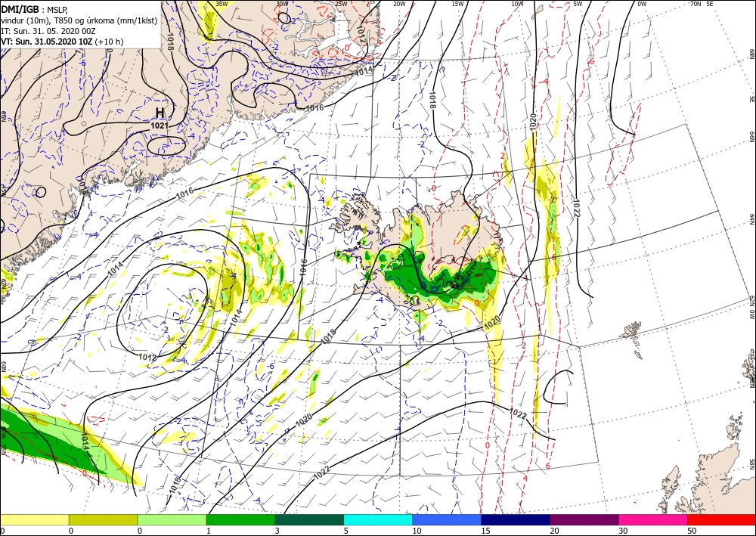This screenshot has height=536, width=756.
Task: Select the light green legend swatch
Action: pos(172,519)
